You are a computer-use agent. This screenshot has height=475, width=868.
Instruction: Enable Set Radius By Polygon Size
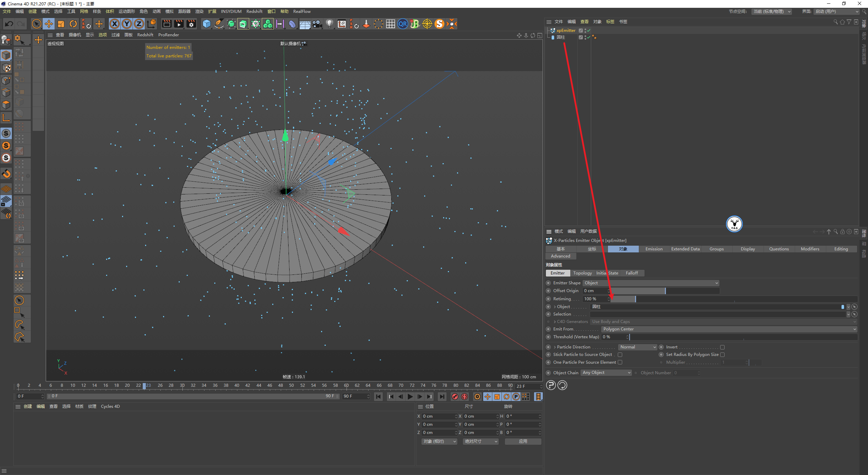[x=722, y=355]
